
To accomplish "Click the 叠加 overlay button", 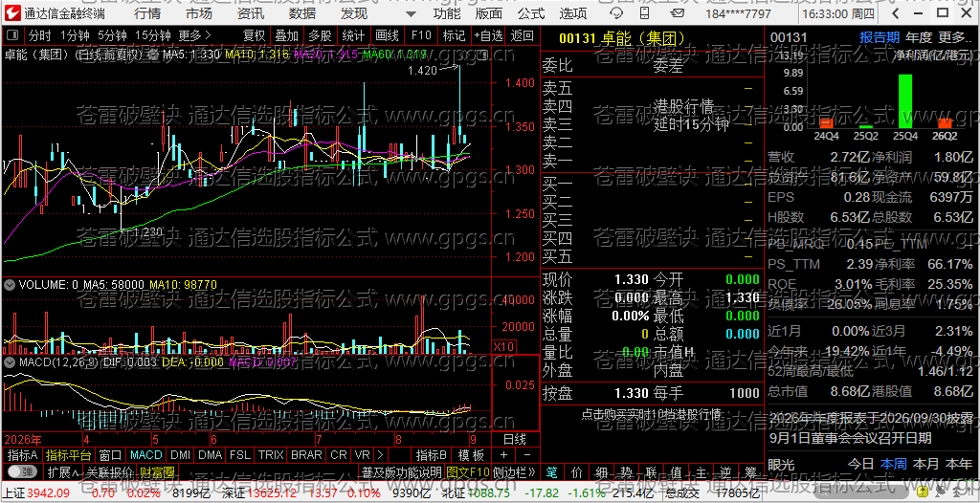I will click(287, 35).
